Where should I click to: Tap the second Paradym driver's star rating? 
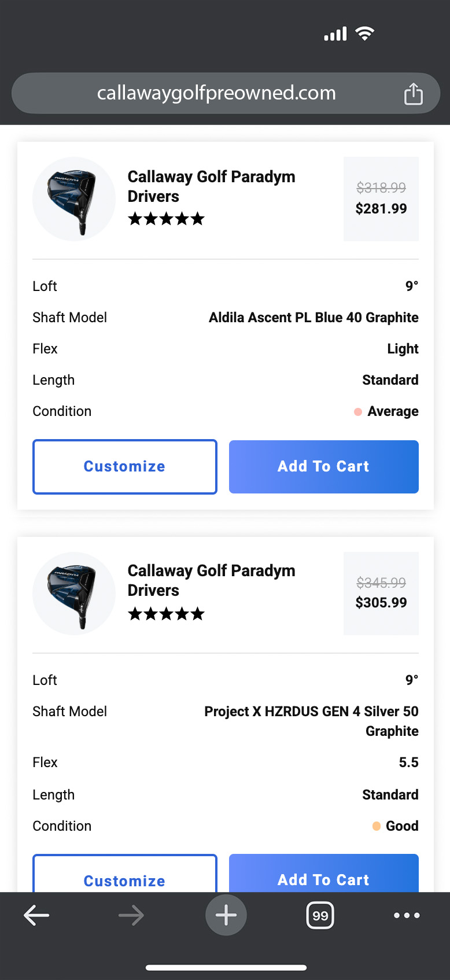[x=166, y=613]
